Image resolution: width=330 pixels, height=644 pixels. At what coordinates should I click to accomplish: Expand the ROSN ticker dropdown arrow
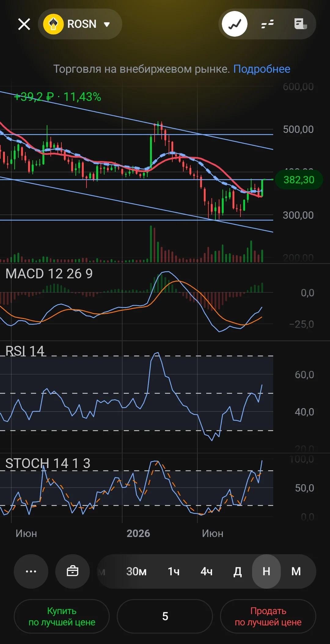pyautogui.click(x=107, y=24)
